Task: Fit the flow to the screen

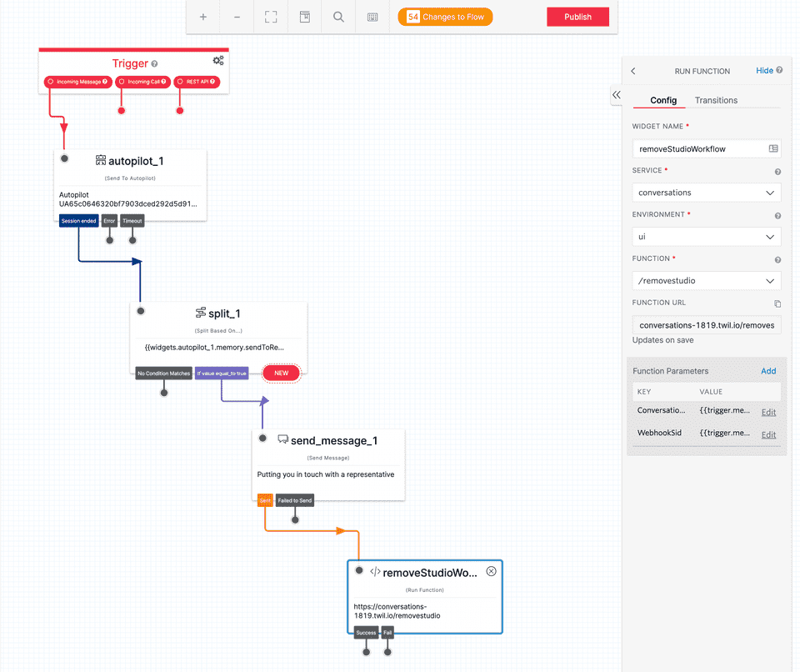Action: (x=270, y=17)
